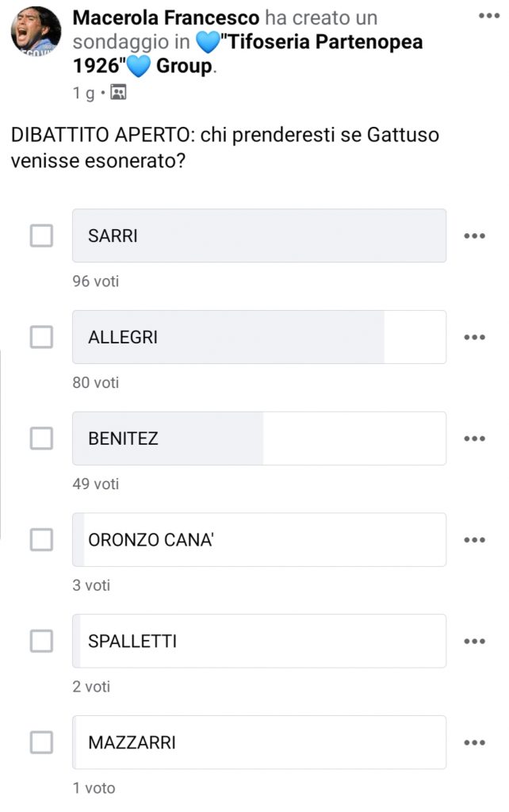Tick the checkbox next to BENITEZ
Screen dimensions: 509x812
[x=40, y=439]
